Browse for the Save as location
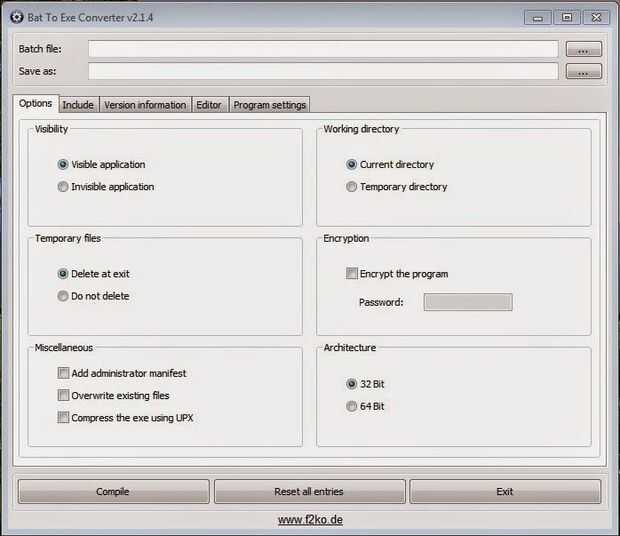Viewport: 620px width, 536px height. [583, 71]
